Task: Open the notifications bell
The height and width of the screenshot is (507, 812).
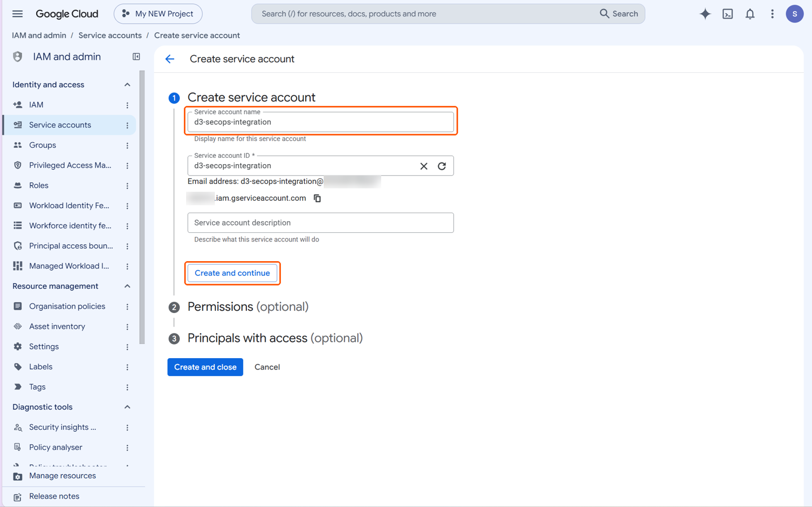Action: [x=750, y=14]
